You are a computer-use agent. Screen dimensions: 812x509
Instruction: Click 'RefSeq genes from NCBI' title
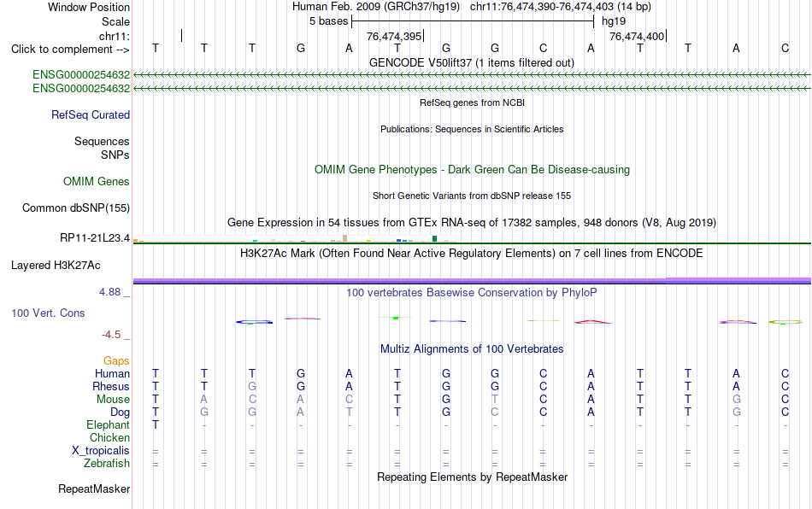(472, 102)
